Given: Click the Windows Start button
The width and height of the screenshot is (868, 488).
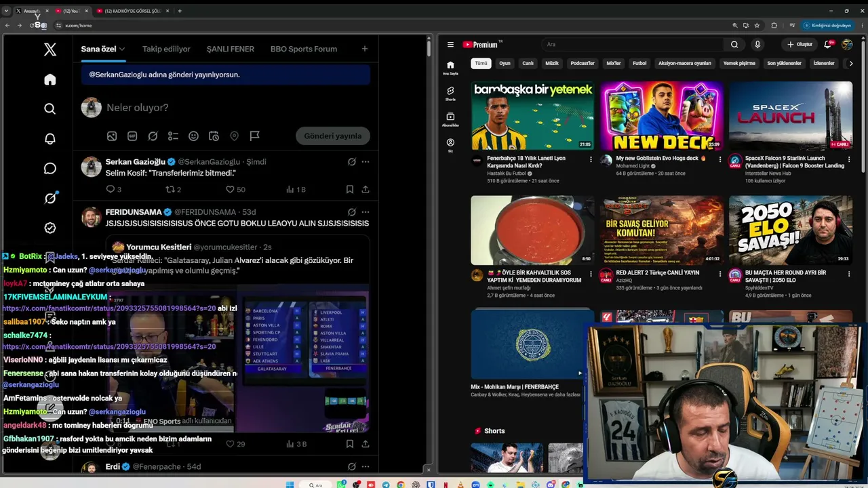Looking at the screenshot, I should [290, 485].
